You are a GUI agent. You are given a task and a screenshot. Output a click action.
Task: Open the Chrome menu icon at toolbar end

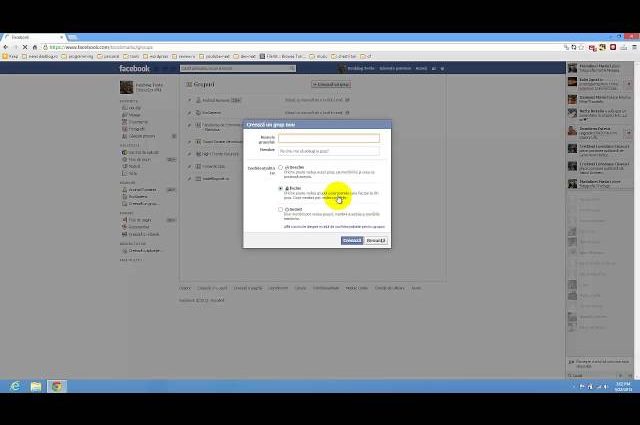(634, 47)
